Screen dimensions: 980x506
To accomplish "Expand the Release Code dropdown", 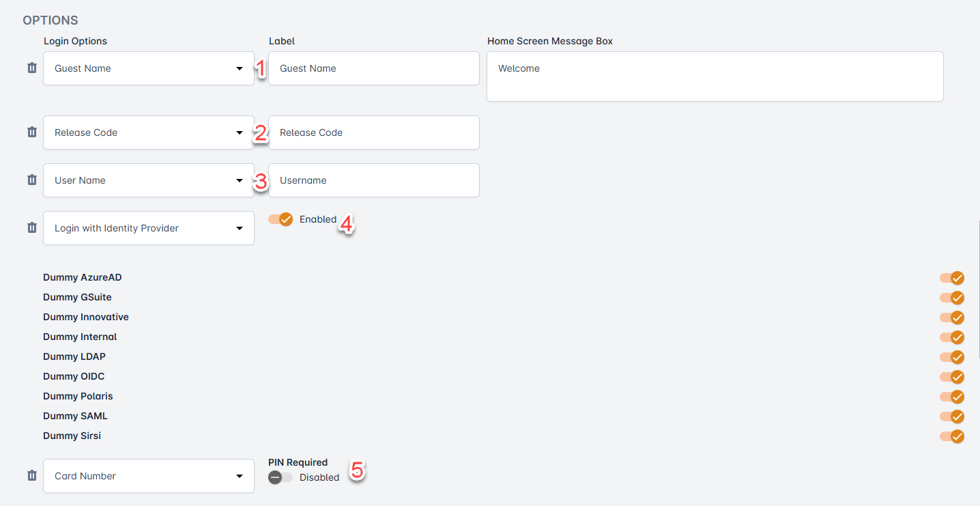I will click(x=148, y=132).
